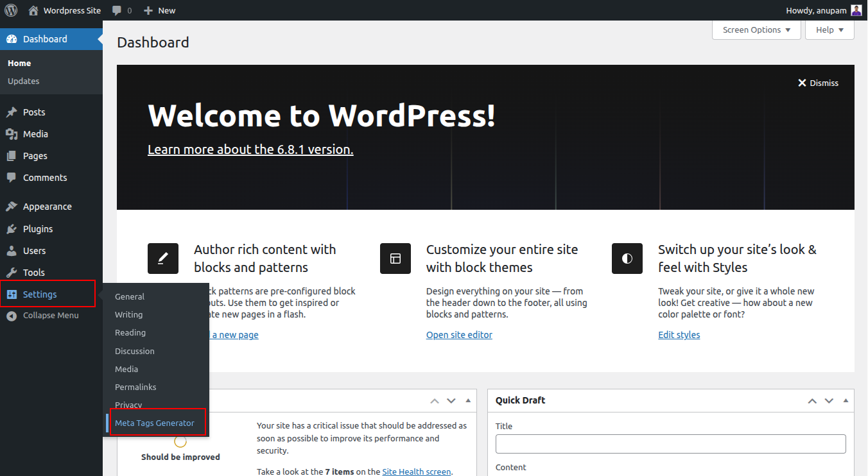Click the anupam user avatar

click(x=856, y=10)
